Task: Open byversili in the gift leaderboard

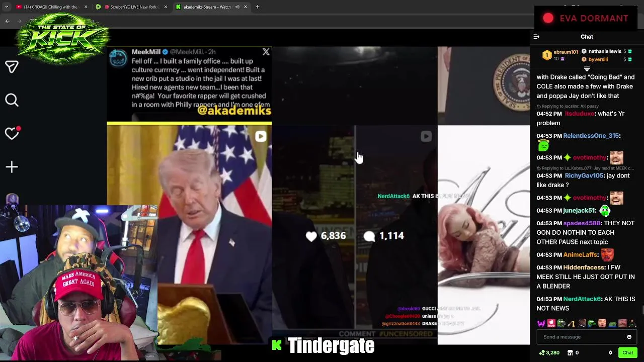Action: click(x=598, y=59)
